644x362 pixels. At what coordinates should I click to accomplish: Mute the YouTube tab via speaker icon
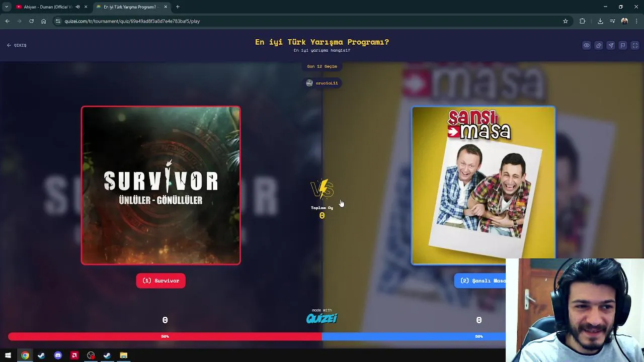pyautogui.click(x=77, y=7)
